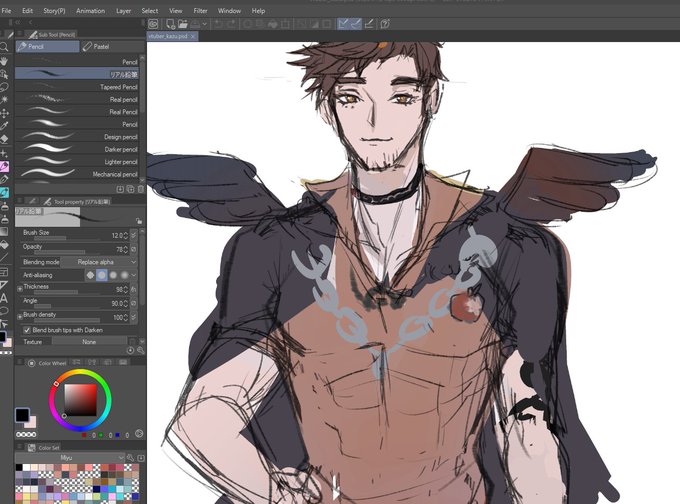The width and height of the screenshot is (680, 504).
Task: Duplicate the selected sub tool
Action: 130,189
